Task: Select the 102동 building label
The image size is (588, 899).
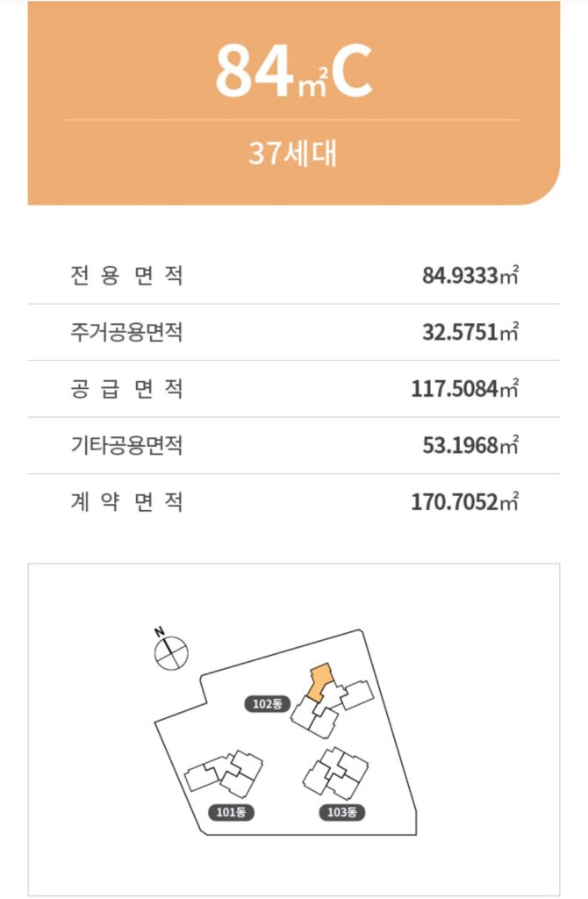Action: point(268,703)
